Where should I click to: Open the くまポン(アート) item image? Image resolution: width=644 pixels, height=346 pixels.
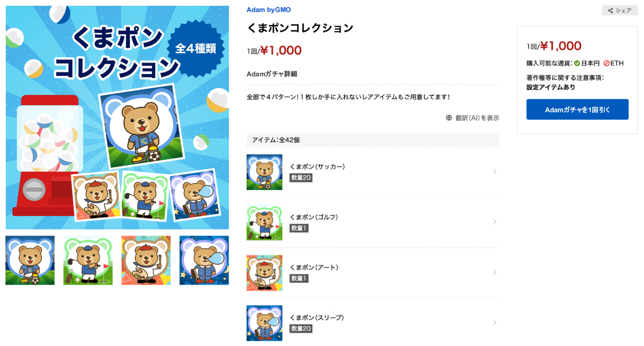[x=264, y=273]
